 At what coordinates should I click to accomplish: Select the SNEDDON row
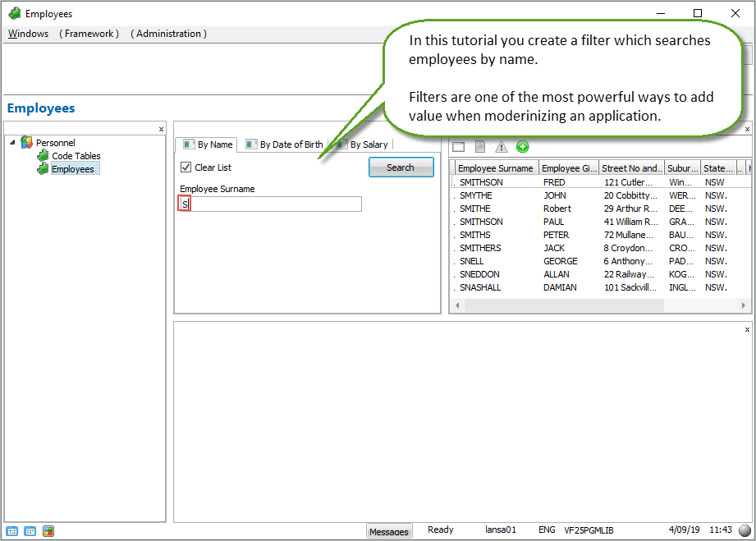pos(600,274)
